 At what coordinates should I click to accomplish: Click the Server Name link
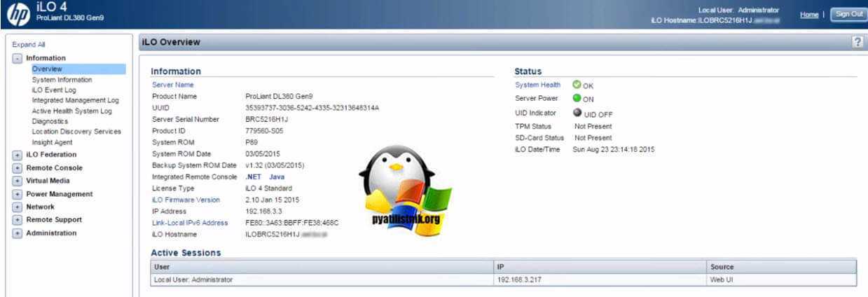[x=173, y=85]
